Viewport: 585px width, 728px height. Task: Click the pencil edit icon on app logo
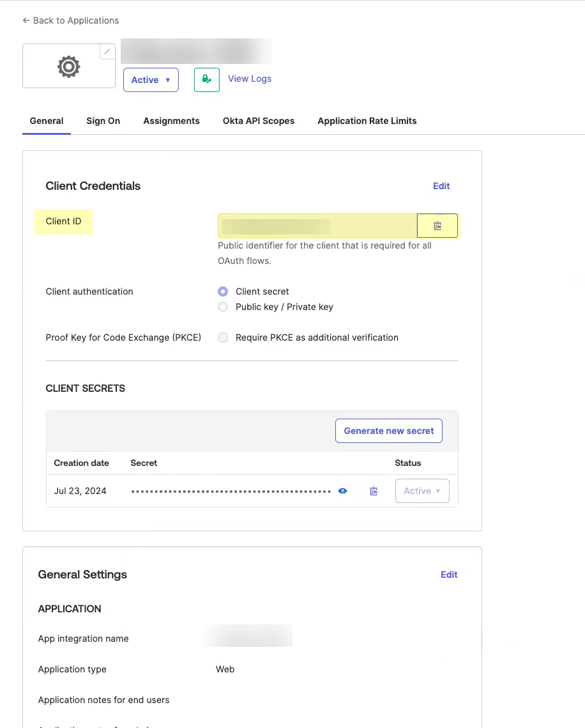(107, 52)
